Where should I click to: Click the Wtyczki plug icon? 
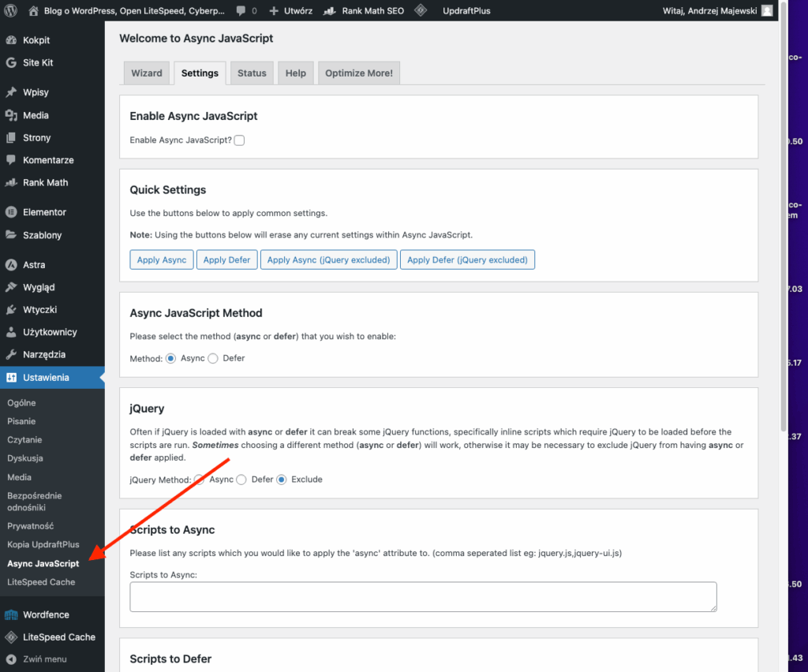(11, 309)
